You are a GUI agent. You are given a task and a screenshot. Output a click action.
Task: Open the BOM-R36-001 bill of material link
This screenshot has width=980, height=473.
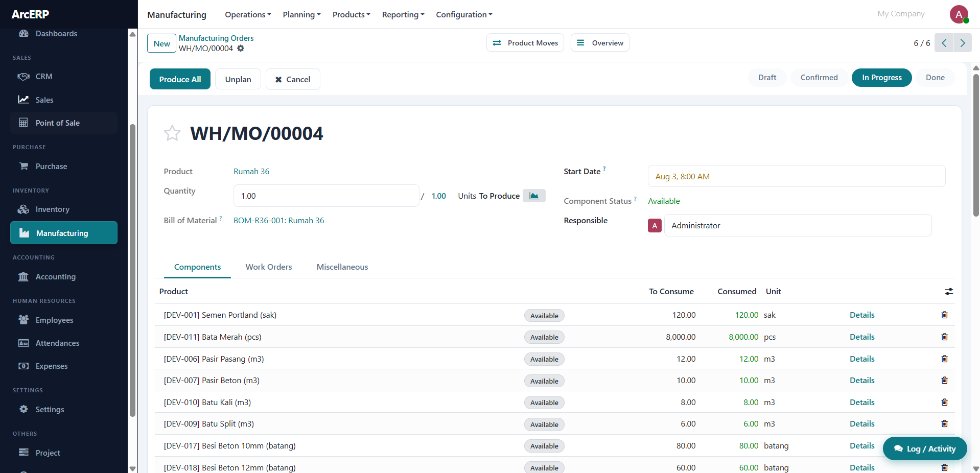click(x=279, y=221)
